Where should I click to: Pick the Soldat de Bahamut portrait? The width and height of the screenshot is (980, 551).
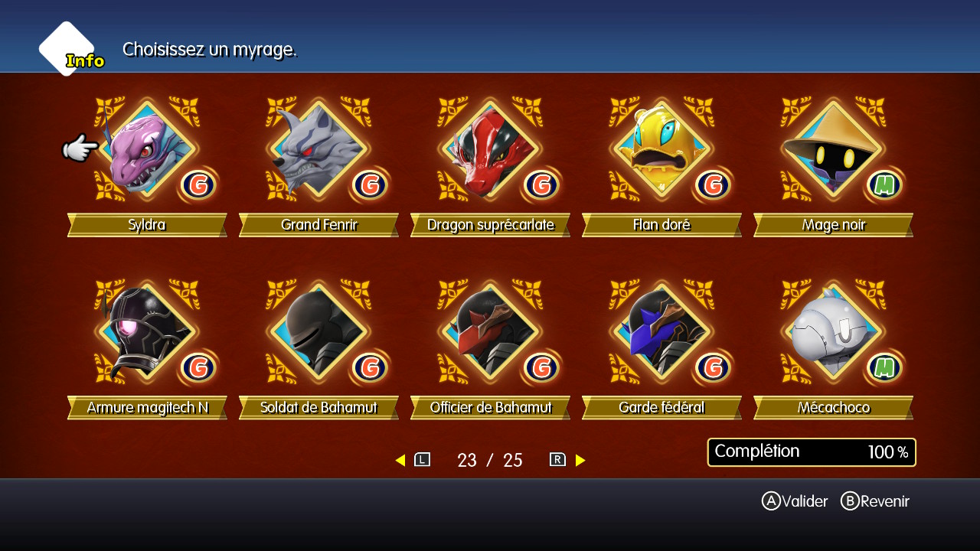pyautogui.click(x=318, y=332)
